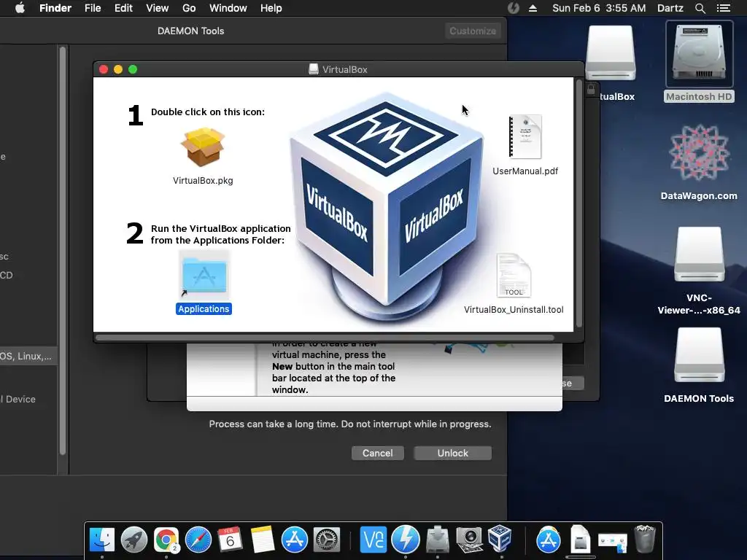This screenshot has width=747, height=560.
Task: Open the disk image document in Dock
Action: pos(580,539)
